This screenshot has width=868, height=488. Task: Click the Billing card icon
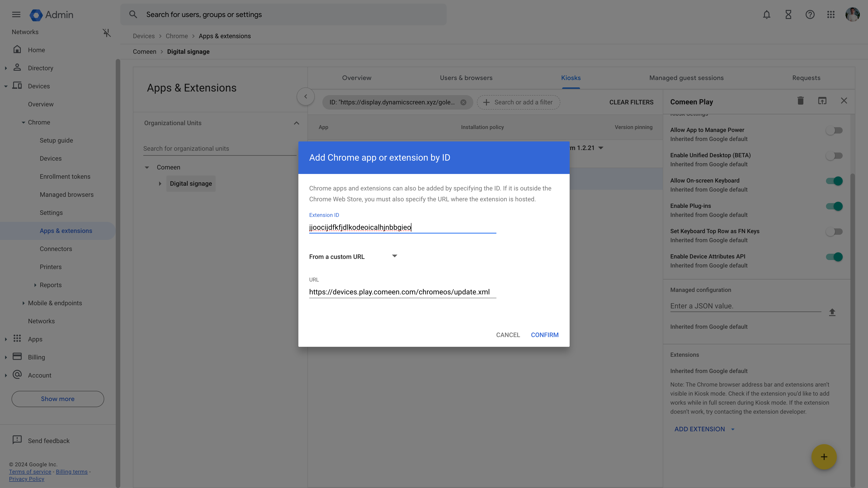17,357
